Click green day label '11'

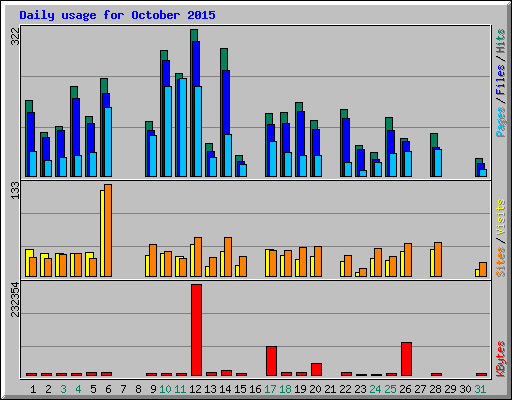[180, 389]
